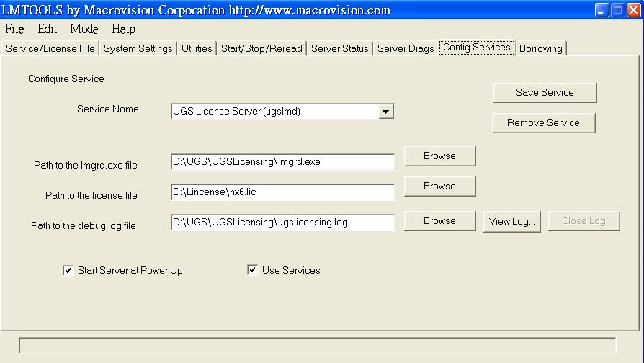Image resolution: width=644 pixels, height=363 pixels.
Task: Open the File menu
Action: pos(14,29)
